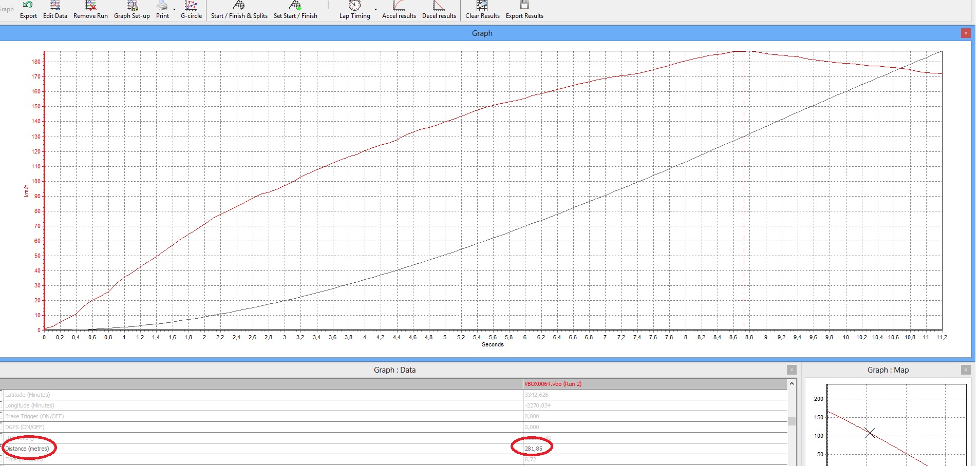The height and width of the screenshot is (466, 980).
Task: Select the VBOX0064.vbo (Run 2) column header
Action: point(553,384)
